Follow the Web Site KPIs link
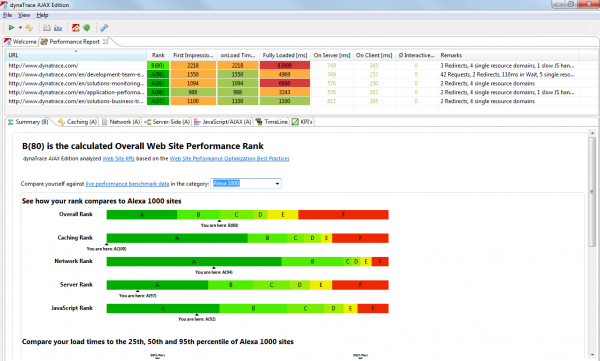This screenshot has height=361, width=600. click(x=119, y=158)
